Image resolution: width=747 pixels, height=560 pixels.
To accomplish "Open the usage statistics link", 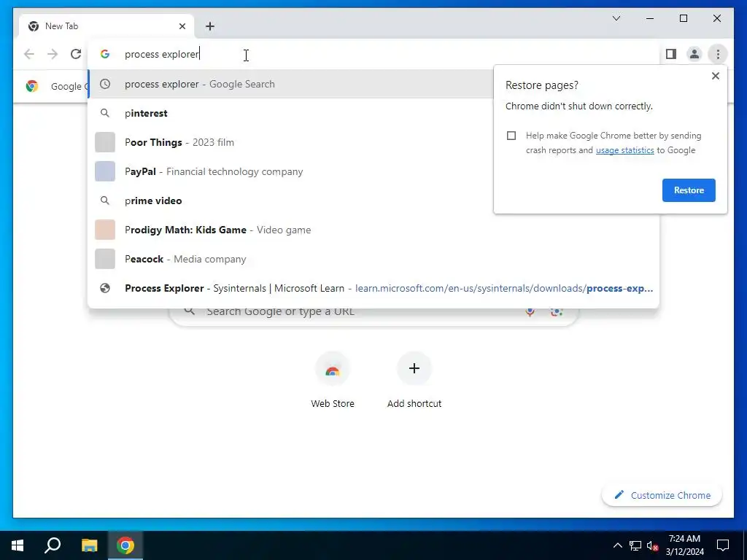I will [x=624, y=150].
